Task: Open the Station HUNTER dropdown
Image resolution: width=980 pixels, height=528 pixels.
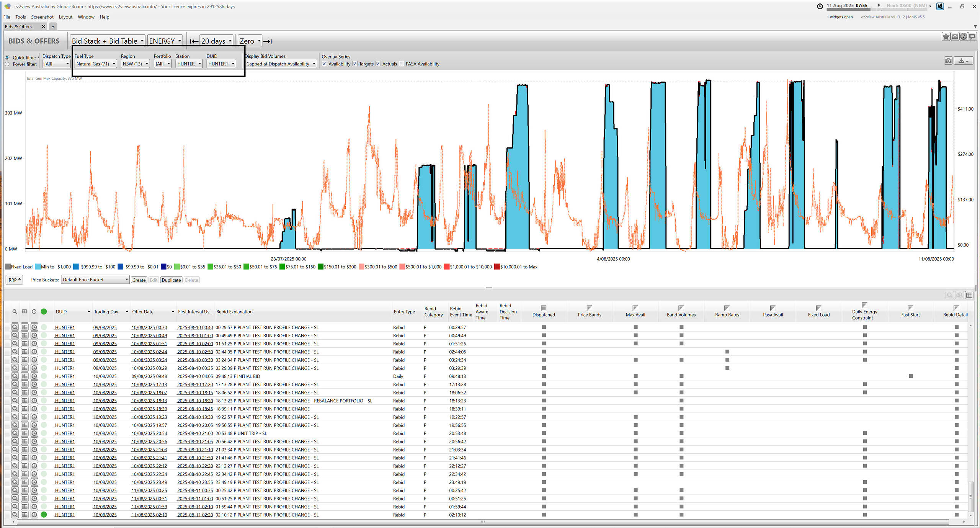Action: pos(189,64)
